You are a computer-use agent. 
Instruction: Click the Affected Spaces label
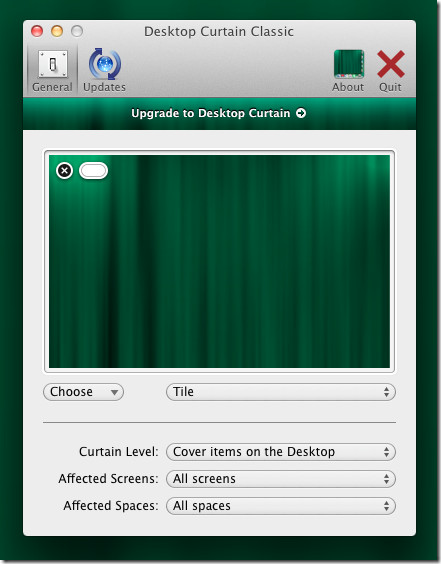111,506
